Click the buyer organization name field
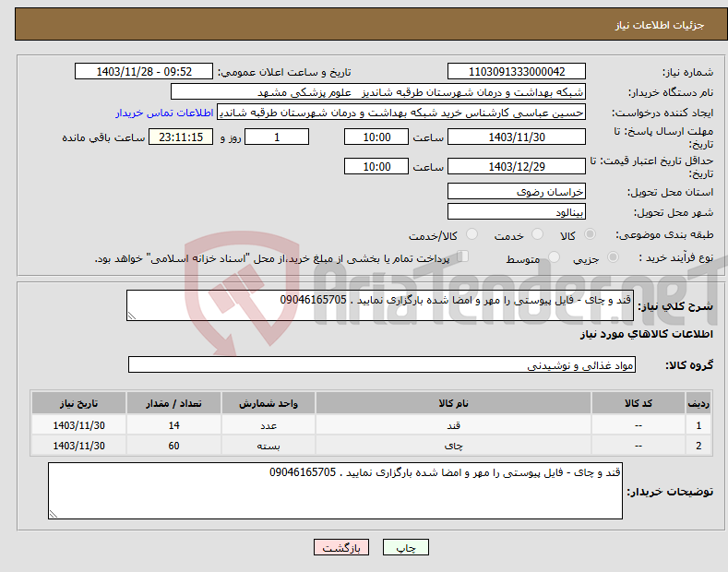 pos(378,92)
